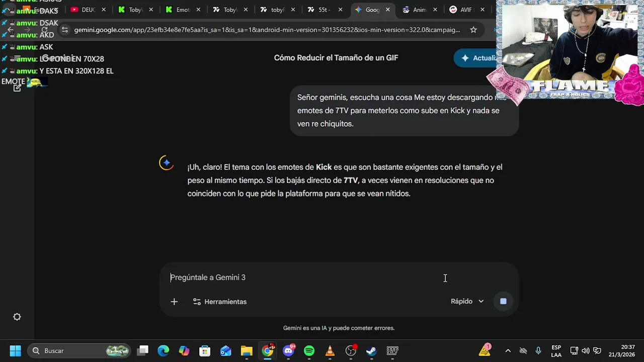View site information icon in address bar
This screenshot has width=644, height=362.
[64, 30]
